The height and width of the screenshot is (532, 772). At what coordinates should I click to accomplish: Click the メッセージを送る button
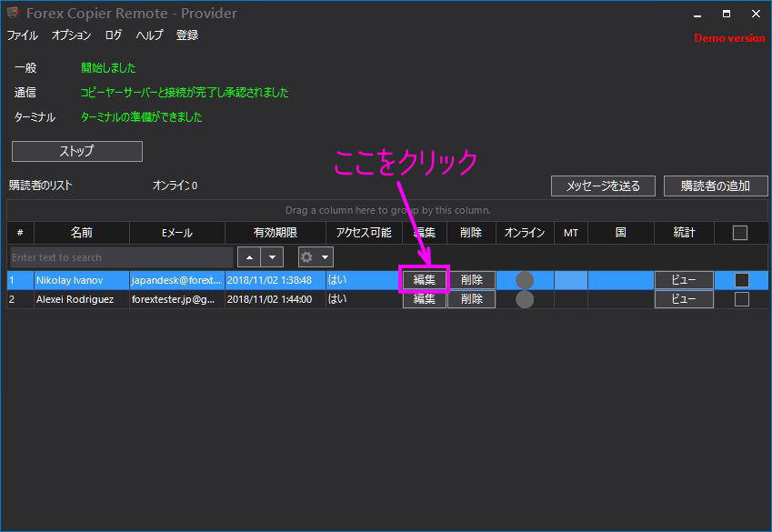tap(603, 186)
